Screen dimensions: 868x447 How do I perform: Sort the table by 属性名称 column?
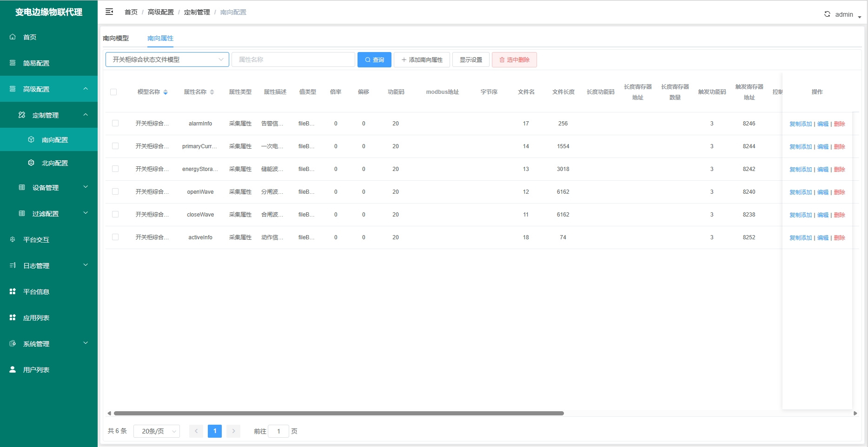point(212,92)
